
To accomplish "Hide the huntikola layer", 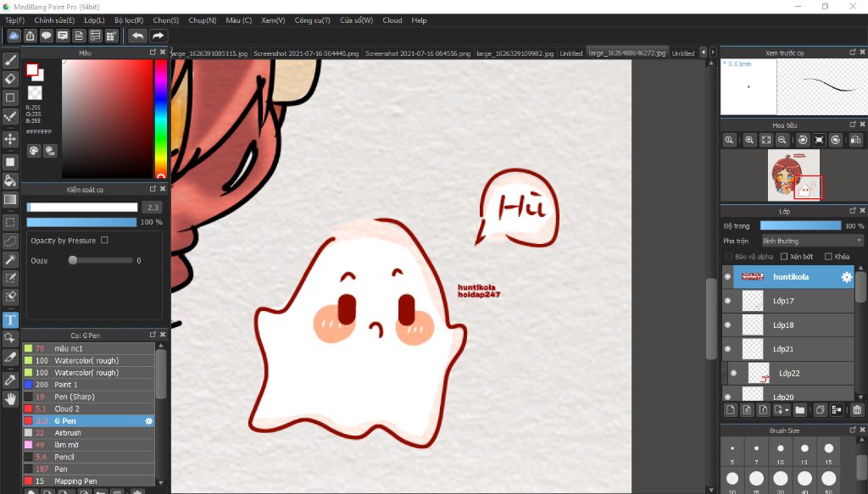I will point(728,277).
